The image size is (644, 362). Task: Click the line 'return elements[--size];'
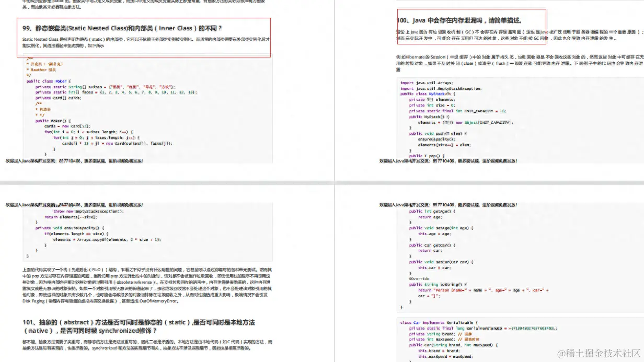click(70, 217)
